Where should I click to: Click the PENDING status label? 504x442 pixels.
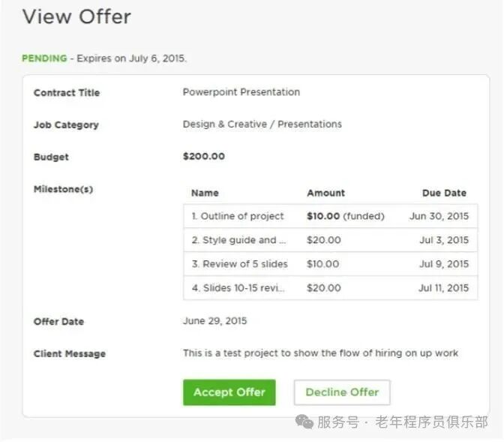[44, 59]
